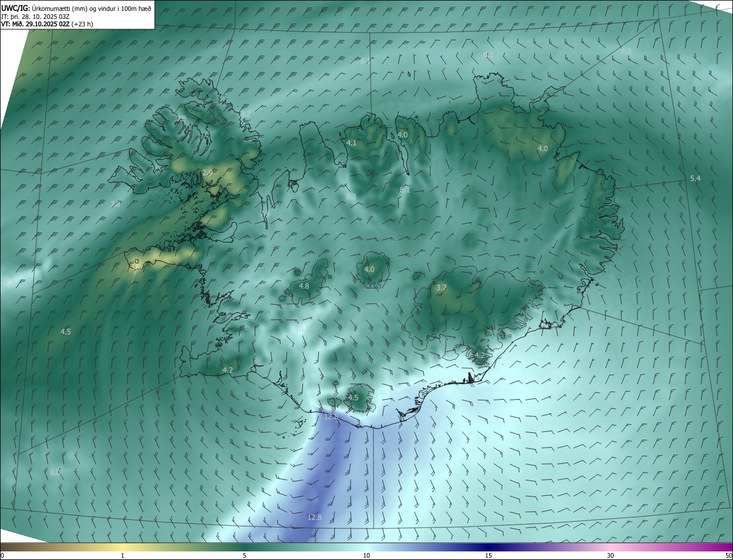This screenshot has width=733, height=560.
Task: Click the 10.0 value label on the map
Action: tap(302, 329)
